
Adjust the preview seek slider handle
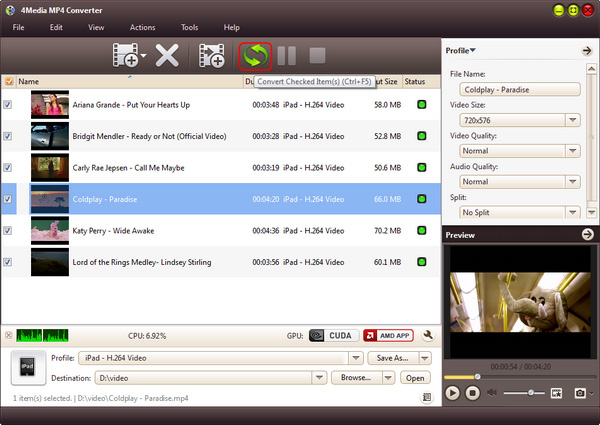[x=477, y=377]
